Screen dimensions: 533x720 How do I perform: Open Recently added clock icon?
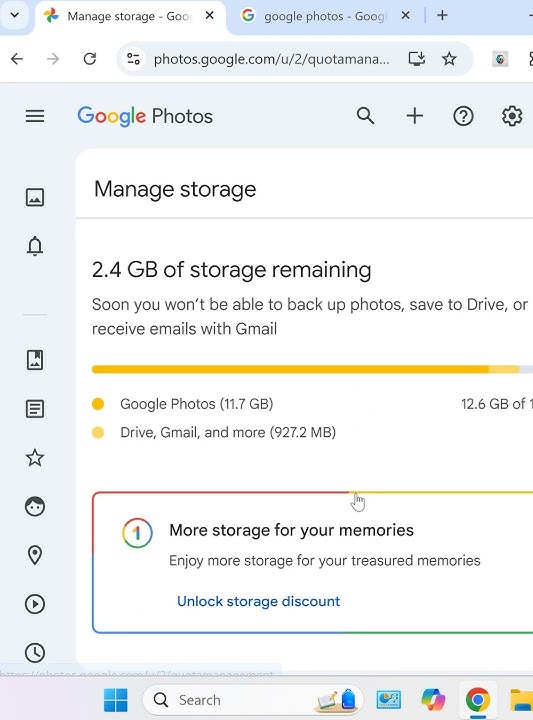pos(35,652)
